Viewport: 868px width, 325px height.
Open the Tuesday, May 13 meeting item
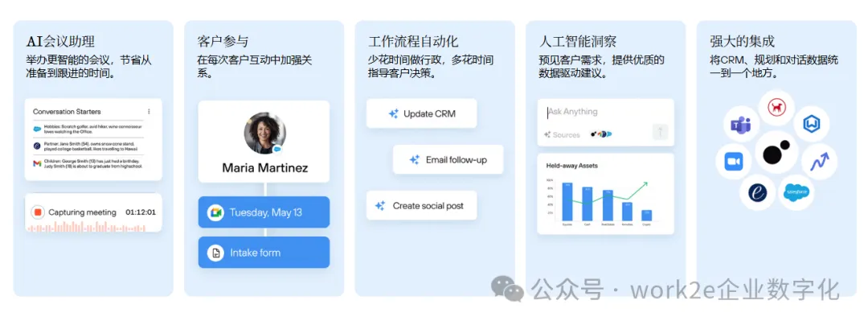coord(264,212)
